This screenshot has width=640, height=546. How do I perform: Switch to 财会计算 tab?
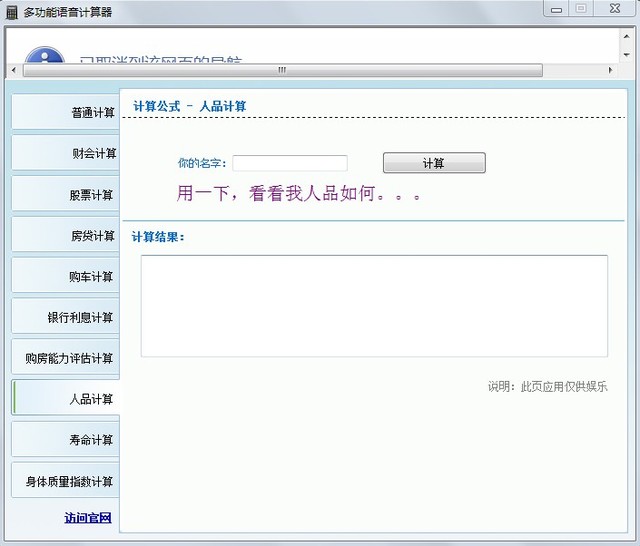point(66,153)
